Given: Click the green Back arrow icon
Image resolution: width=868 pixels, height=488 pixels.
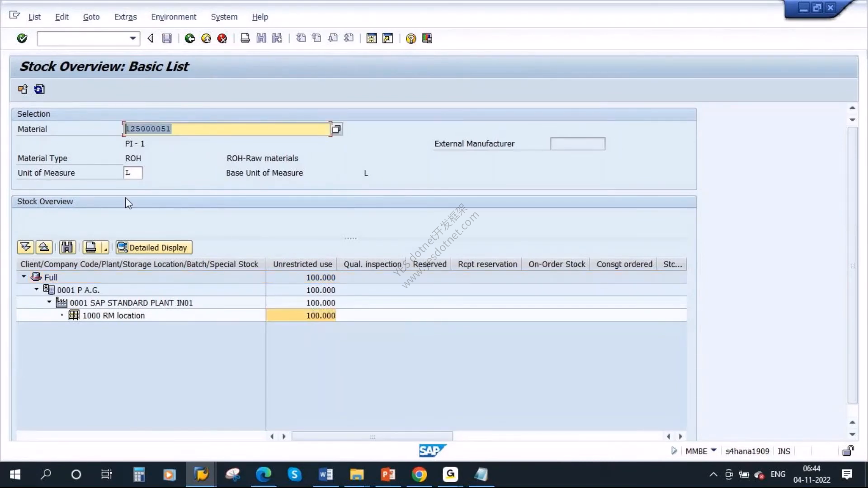Looking at the screenshot, I should [190, 38].
